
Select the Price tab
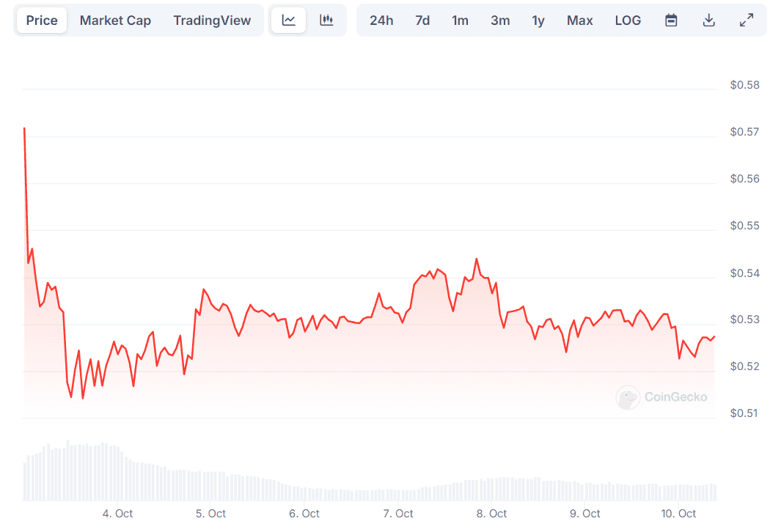(42, 21)
